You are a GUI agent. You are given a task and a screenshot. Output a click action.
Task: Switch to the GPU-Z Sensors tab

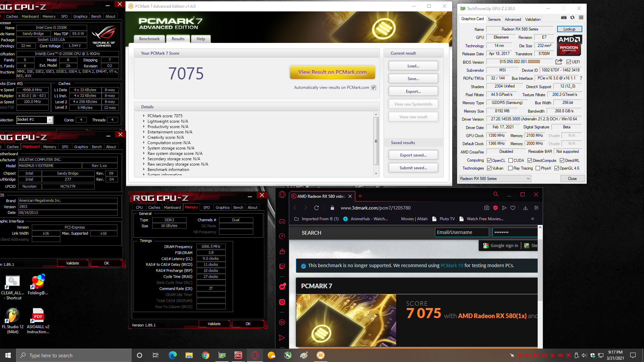click(494, 19)
